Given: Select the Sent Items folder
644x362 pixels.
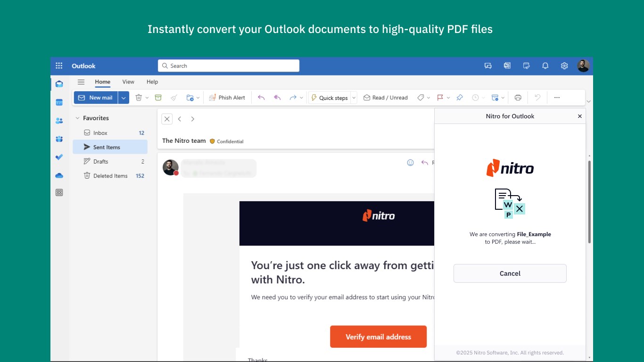Looking at the screenshot, I should coord(110,147).
